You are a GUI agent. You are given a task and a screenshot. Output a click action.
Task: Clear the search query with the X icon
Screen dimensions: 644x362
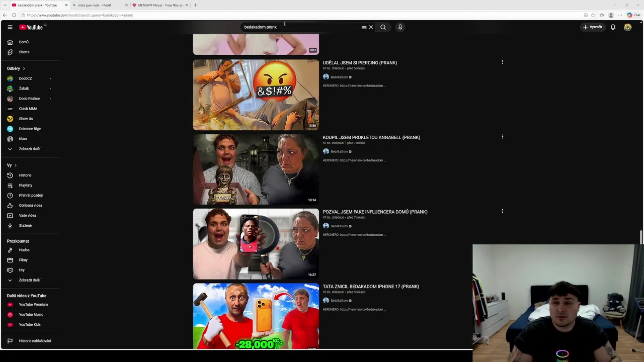point(371,27)
